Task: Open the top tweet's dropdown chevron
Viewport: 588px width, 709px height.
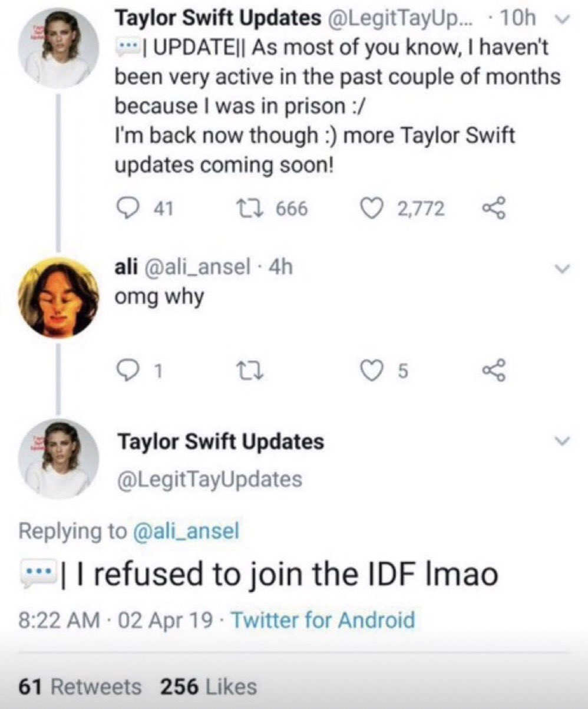Action: pyautogui.click(x=563, y=20)
